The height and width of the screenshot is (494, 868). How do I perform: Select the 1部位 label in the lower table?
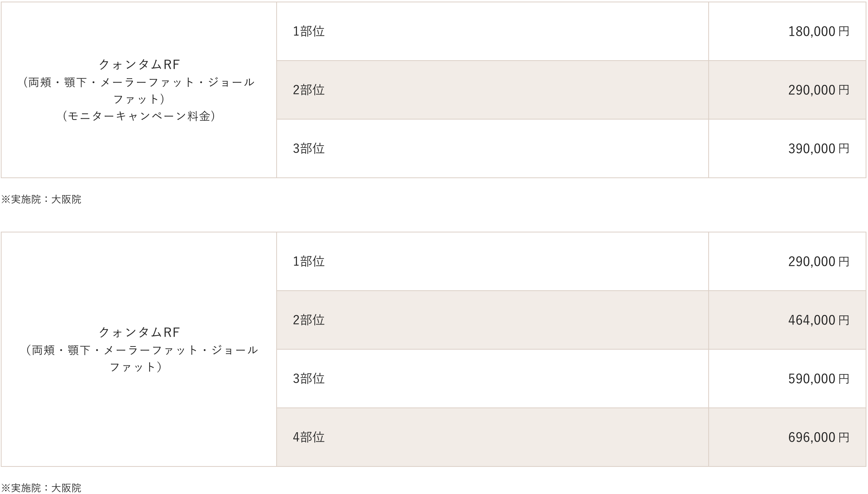pyautogui.click(x=308, y=262)
